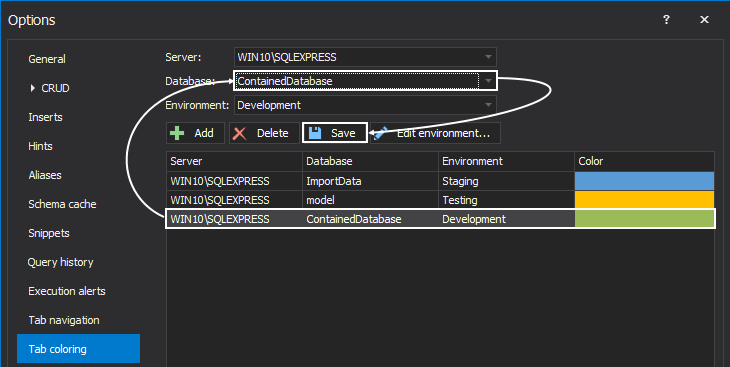Open the Database dropdown arrow

click(488, 81)
